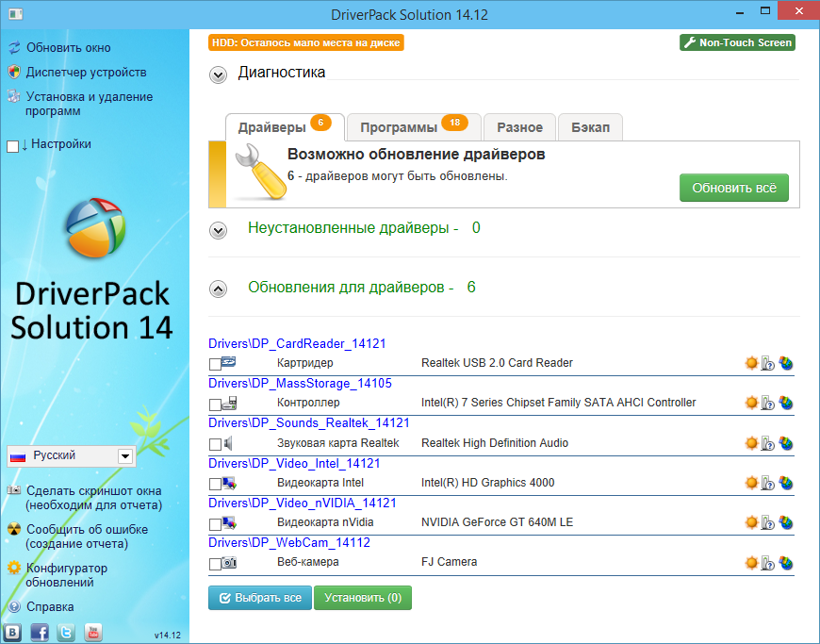Switch to the Программы tab

(414, 127)
